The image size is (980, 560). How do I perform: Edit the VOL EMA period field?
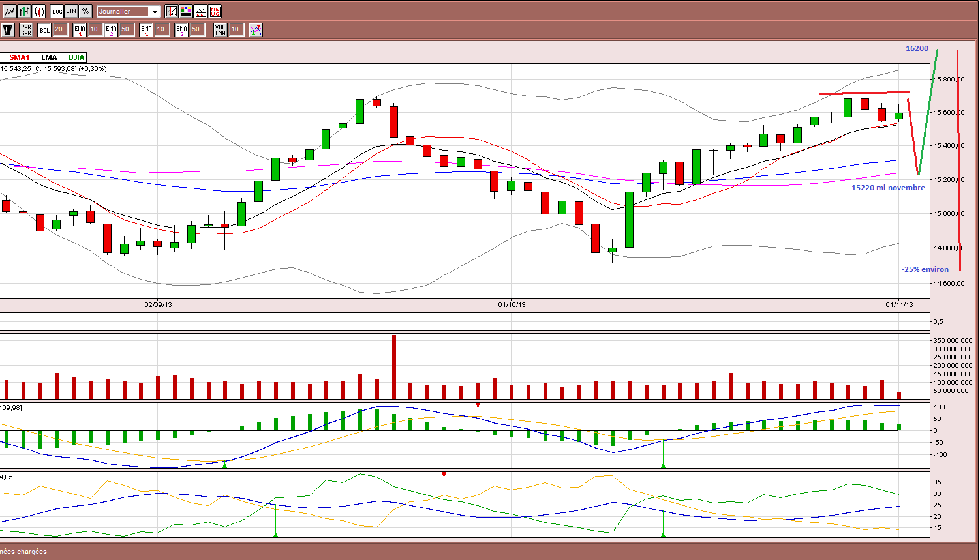(x=236, y=29)
